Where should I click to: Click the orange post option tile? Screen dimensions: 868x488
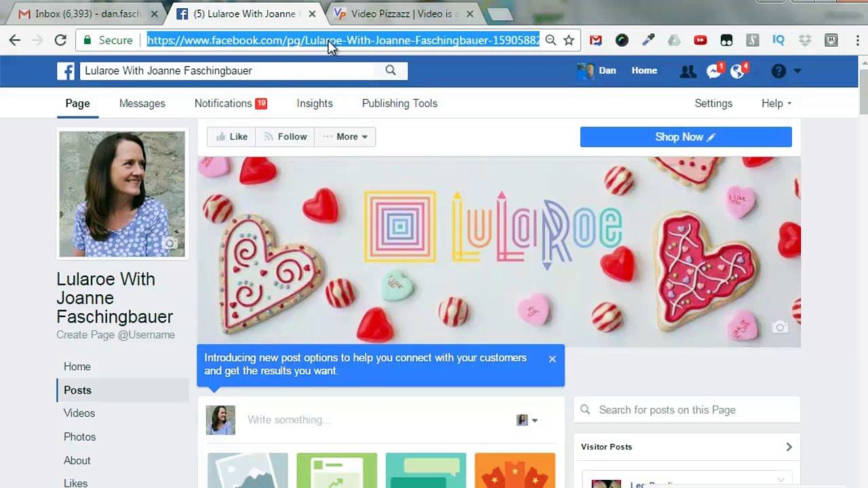coord(515,470)
